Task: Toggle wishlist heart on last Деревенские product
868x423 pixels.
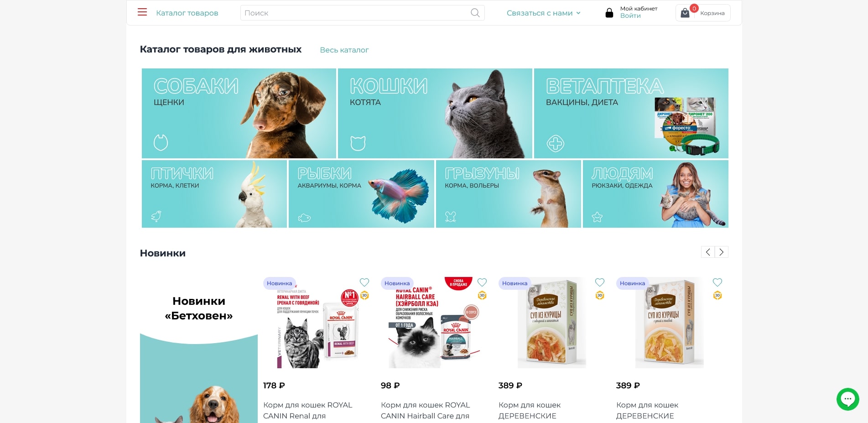Action: [717, 282]
